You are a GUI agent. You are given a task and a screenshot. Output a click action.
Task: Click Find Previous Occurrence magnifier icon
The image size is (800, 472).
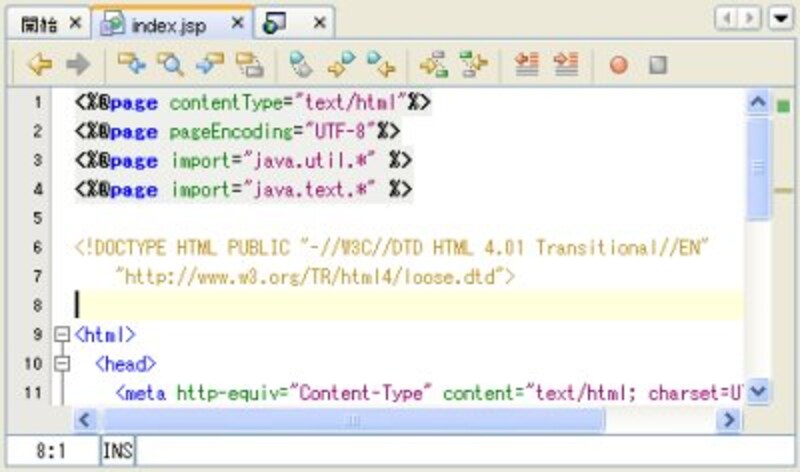pyautogui.click(x=171, y=65)
